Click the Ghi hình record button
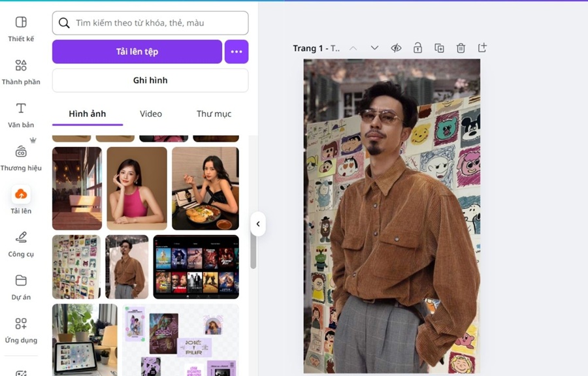This screenshot has height=376, width=588. (x=150, y=80)
